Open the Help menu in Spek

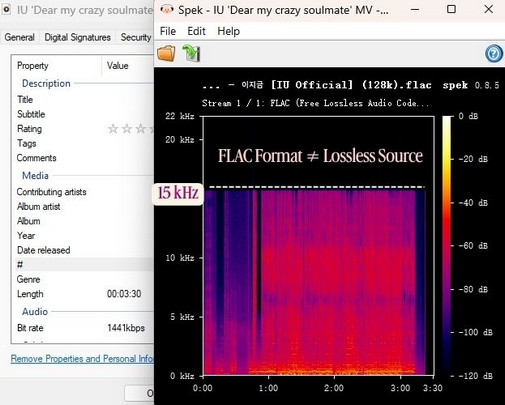[229, 31]
